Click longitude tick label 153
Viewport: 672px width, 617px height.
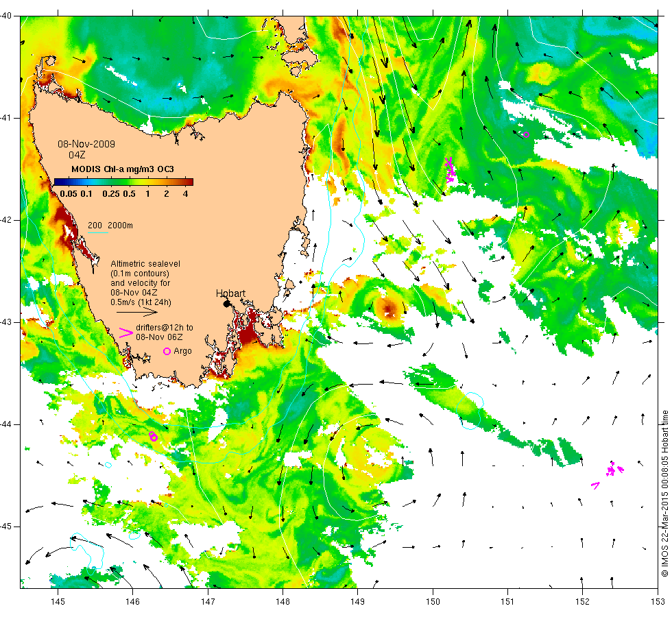658,601
